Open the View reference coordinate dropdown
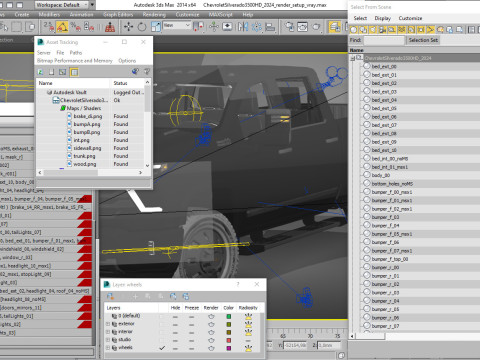 177,25
